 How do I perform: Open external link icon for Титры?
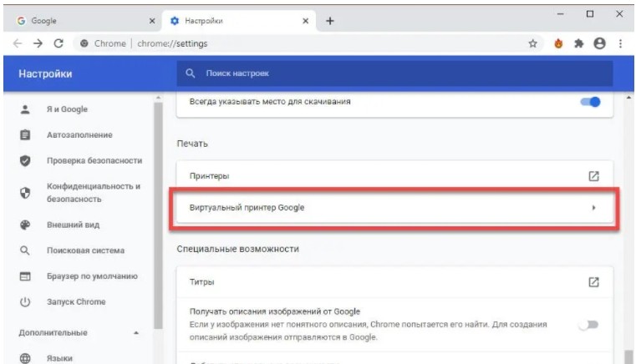593,282
